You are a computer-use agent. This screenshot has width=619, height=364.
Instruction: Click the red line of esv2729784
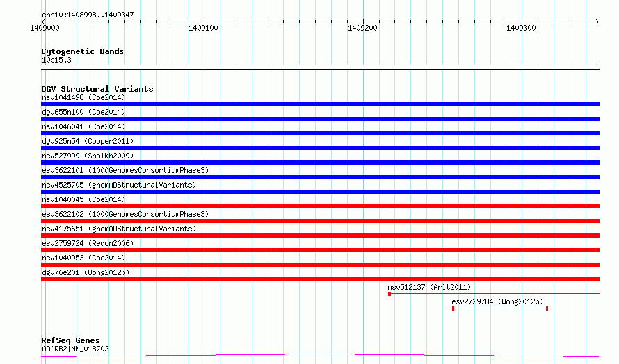click(x=500, y=308)
